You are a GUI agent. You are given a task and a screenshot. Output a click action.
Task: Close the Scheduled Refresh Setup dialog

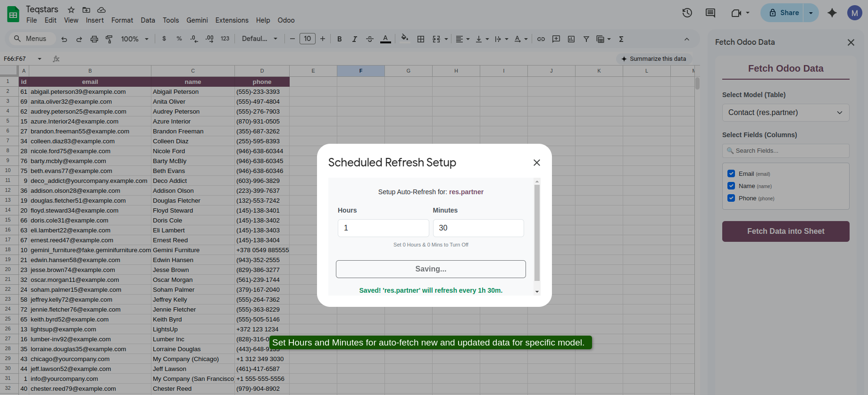[536, 163]
